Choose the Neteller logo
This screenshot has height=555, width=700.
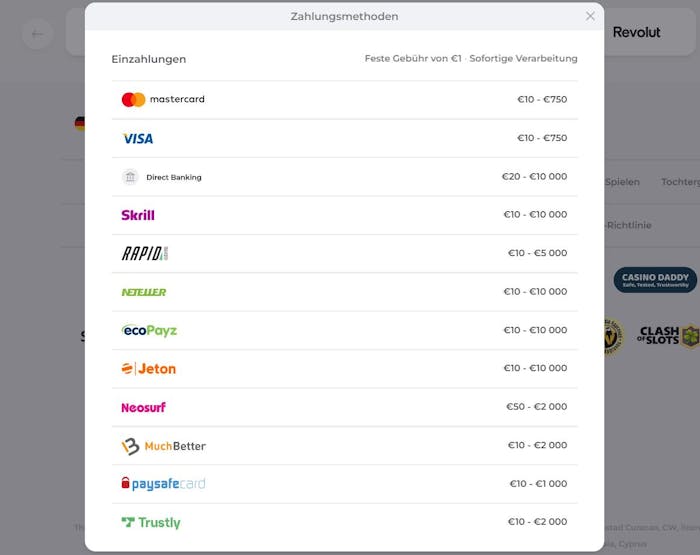(144, 292)
